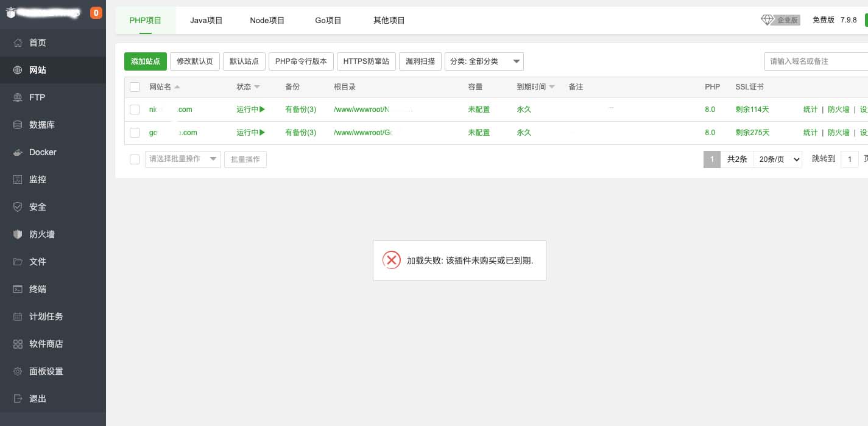Check the second website row checkbox
This screenshot has width=868, height=426.
click(x=135, y=133)
